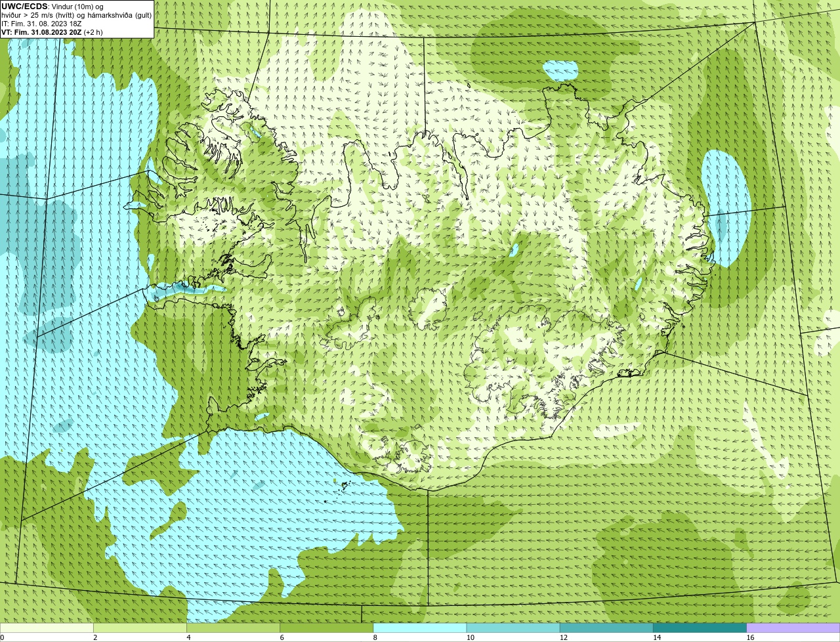Image resolution: width=840 pixels, height=642 pixels.
Task: Click the 'IT: Fim. 31. 08. 2023 18Z' line
Action: pos(41,24)
